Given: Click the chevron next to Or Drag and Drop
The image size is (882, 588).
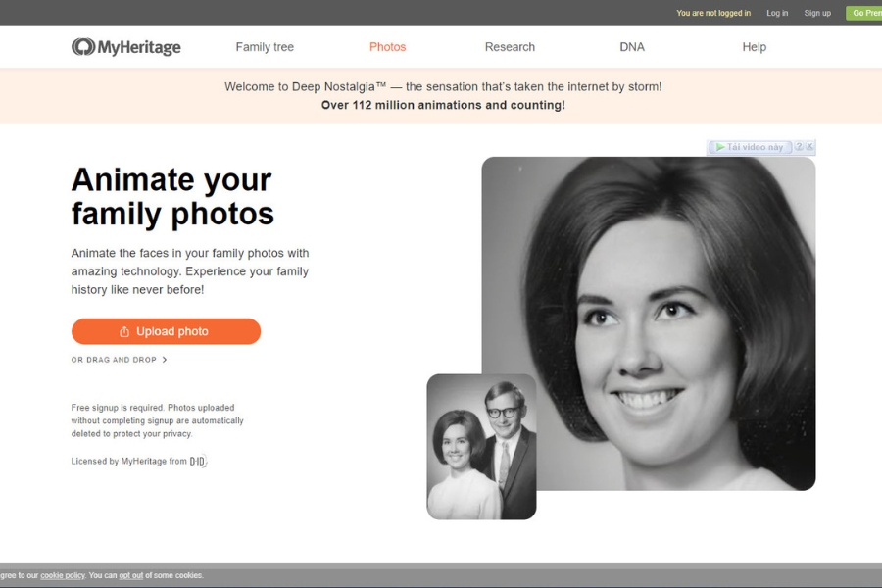Looking at the screenshot, I should click(x=165, y=360).
